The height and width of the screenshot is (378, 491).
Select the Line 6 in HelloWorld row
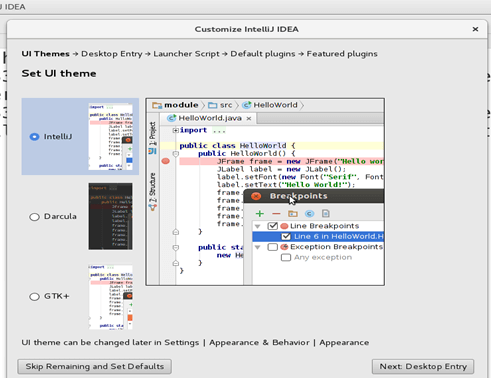pos(318,237)
